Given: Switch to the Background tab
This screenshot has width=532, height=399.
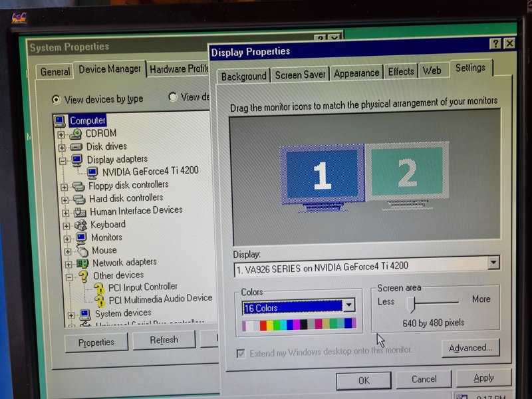Looking at the screenshot, I should 243,76.
